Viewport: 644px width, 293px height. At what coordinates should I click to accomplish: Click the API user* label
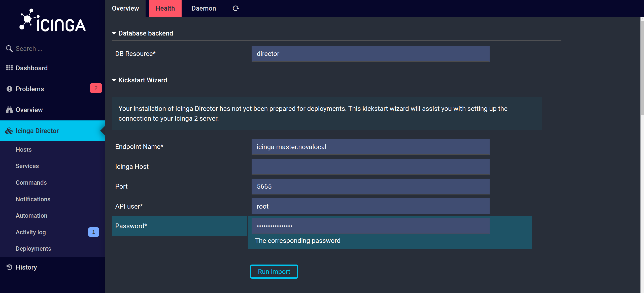(x=129, y=206)
